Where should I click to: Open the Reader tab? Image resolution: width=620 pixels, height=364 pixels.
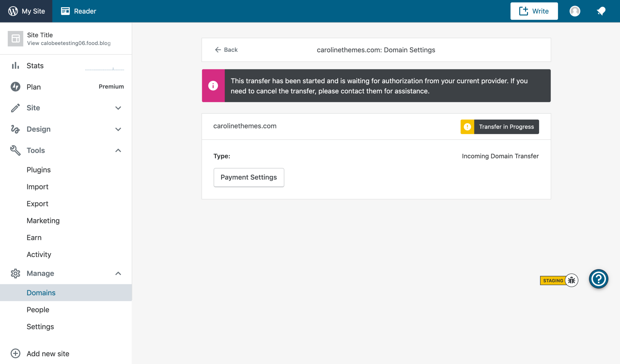pyautogui.click(x=79, y=11)
